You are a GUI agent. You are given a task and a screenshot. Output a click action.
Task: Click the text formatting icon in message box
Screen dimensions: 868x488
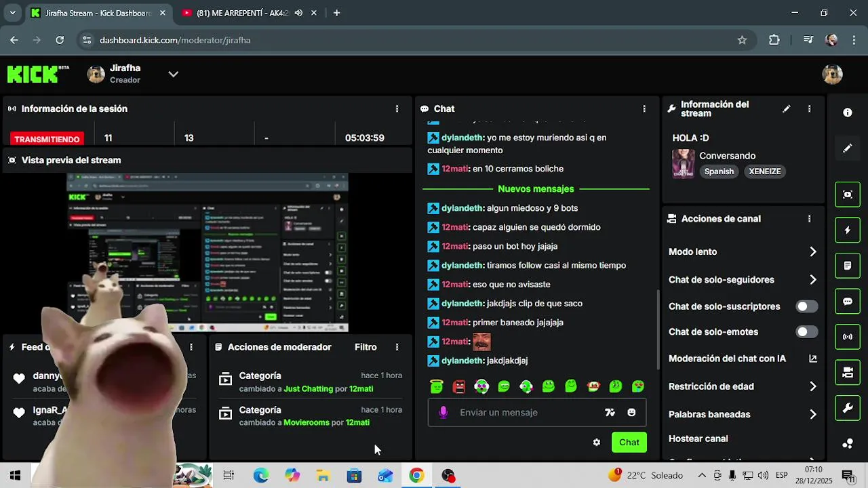610,412
